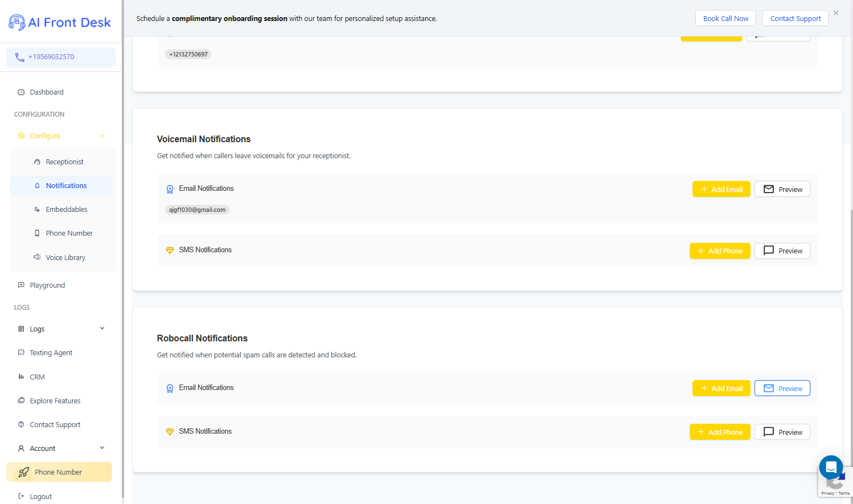The width and height of the screenshot is (853, 504).
Task: Click the highlighted Phone Number rocket button
Action: point(59,472)
